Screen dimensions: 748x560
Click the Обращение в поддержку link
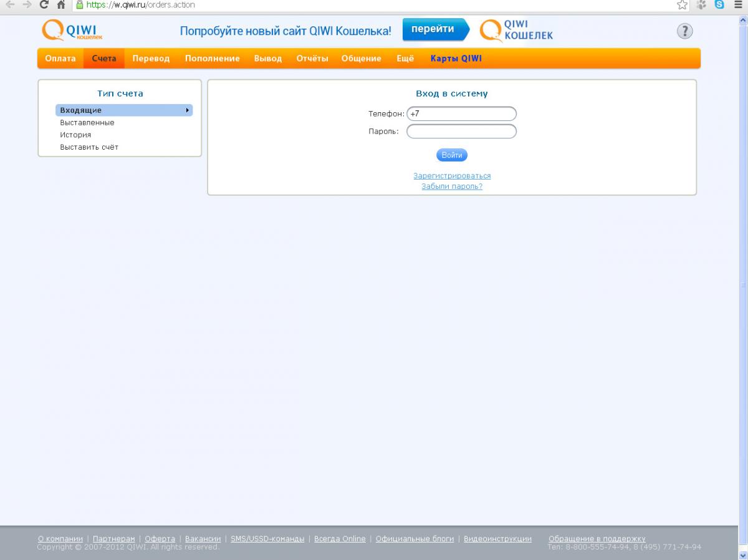[x=597, y=539]
